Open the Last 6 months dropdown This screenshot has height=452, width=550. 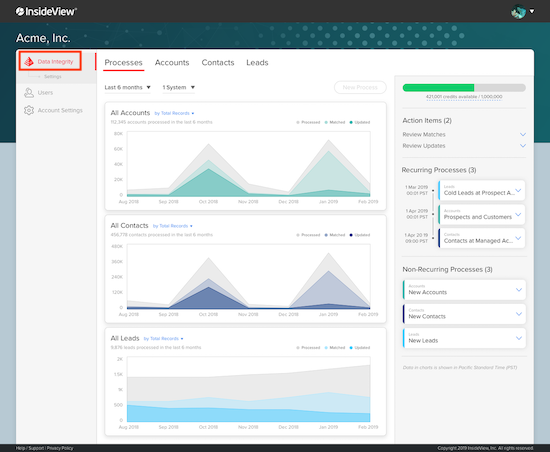[127, 87]
